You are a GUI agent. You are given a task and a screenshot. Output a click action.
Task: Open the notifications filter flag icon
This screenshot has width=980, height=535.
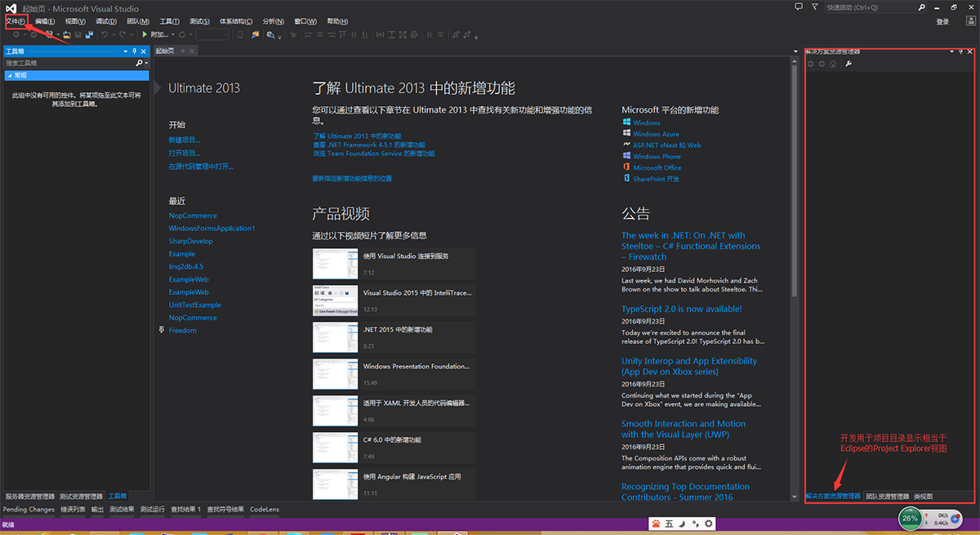(814, 7)
